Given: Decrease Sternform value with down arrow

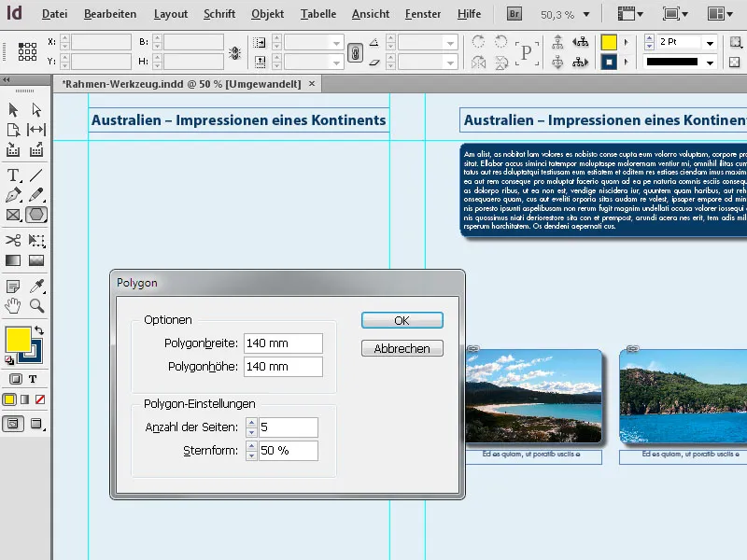Looking at the screenshot, I should [251, 455].
